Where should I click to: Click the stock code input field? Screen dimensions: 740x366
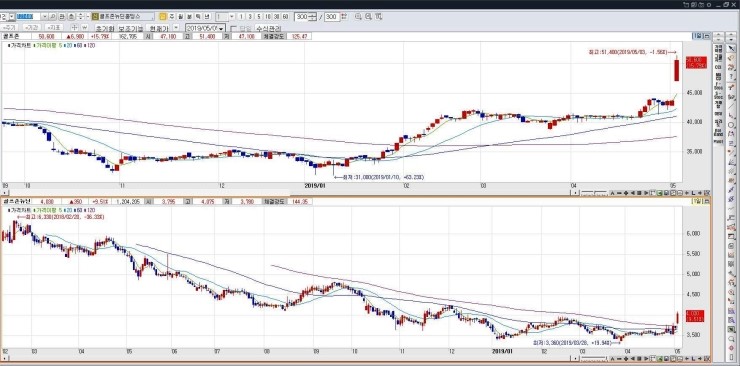click(x=28, y=17)
